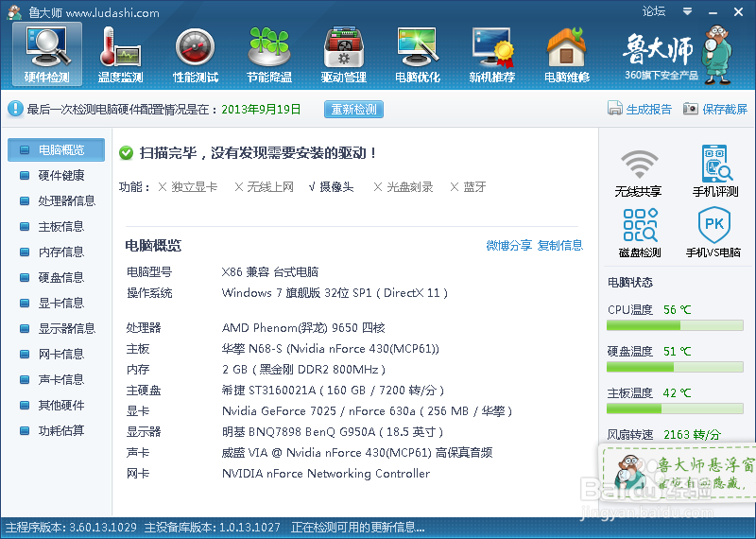Click the 主程序版本 3.60.13.1029 status text
The height and width of the screenshot is (539, 756).
(x=72, y=528)
